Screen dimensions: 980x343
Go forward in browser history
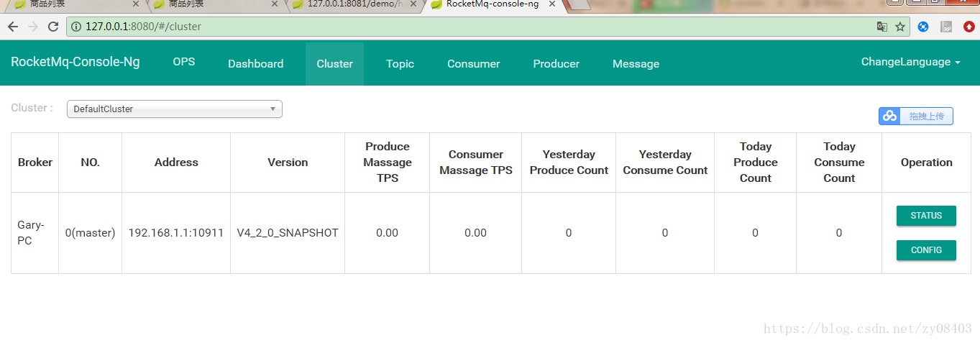33,27
